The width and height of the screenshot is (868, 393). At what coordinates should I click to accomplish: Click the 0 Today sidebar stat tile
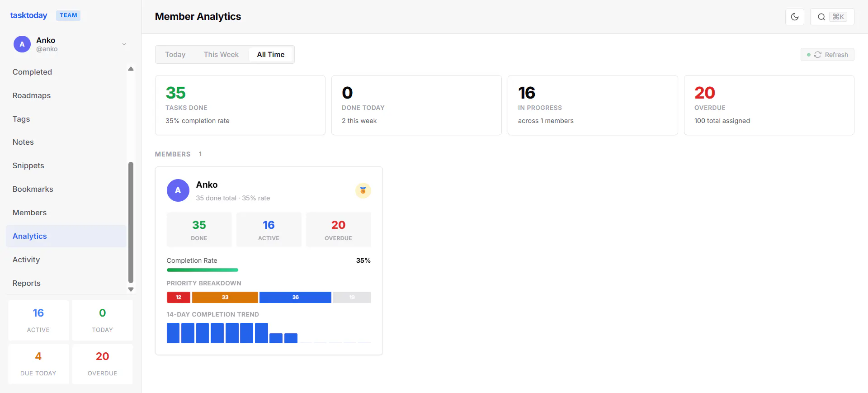click(x=103, y=320)
